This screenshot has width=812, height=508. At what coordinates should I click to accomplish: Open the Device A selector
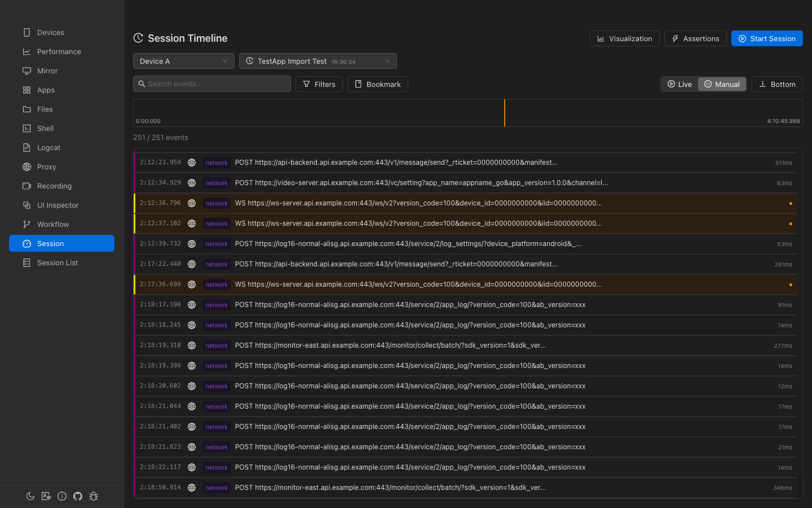pos(183,60)
